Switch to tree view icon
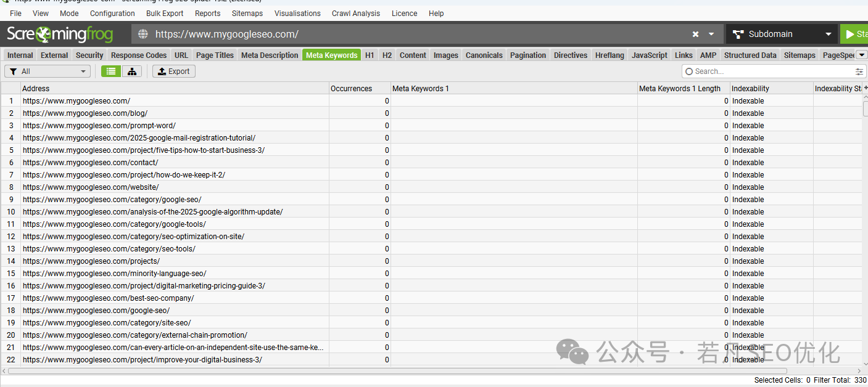Viewport: 868px width, 387px height. 132,71
